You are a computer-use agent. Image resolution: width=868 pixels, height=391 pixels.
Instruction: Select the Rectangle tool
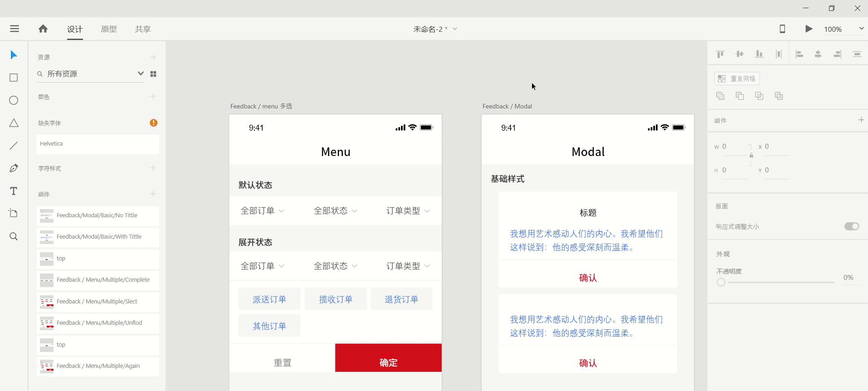pos(14,78)
